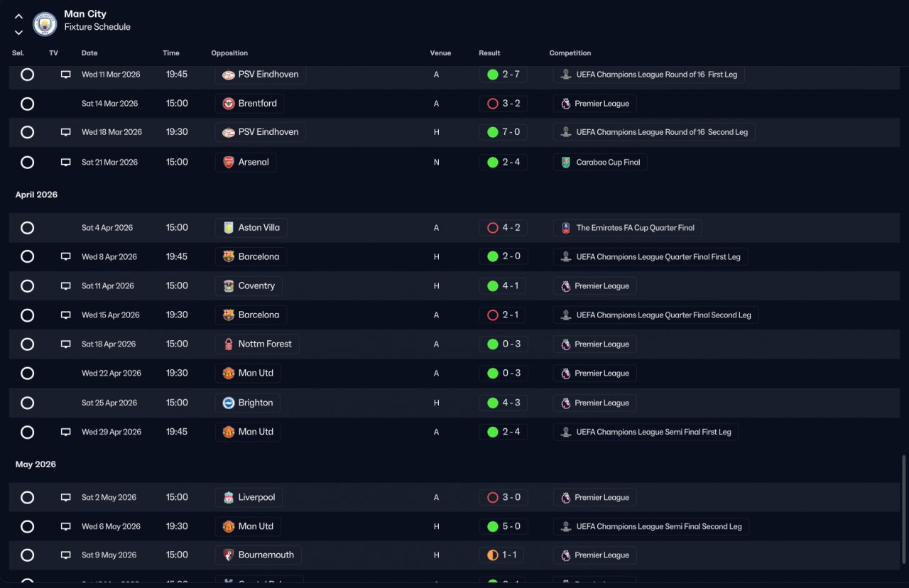Sort fixtures by Date column header

89,53
